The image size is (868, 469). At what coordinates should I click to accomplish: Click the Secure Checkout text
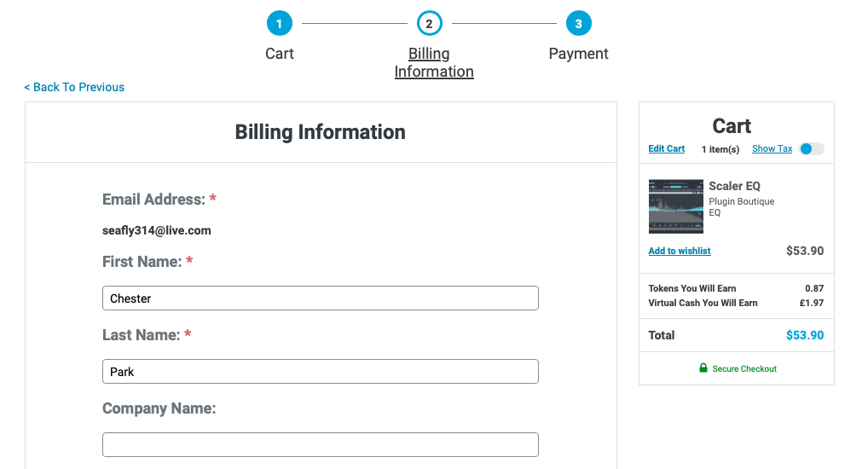click(744, 368)
